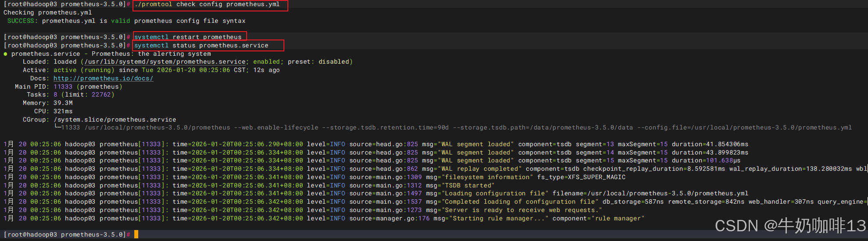Click the './promtool check config prometheus.yml' command
Viewport: 868px width, 241px height.
(x=207, y=4)
